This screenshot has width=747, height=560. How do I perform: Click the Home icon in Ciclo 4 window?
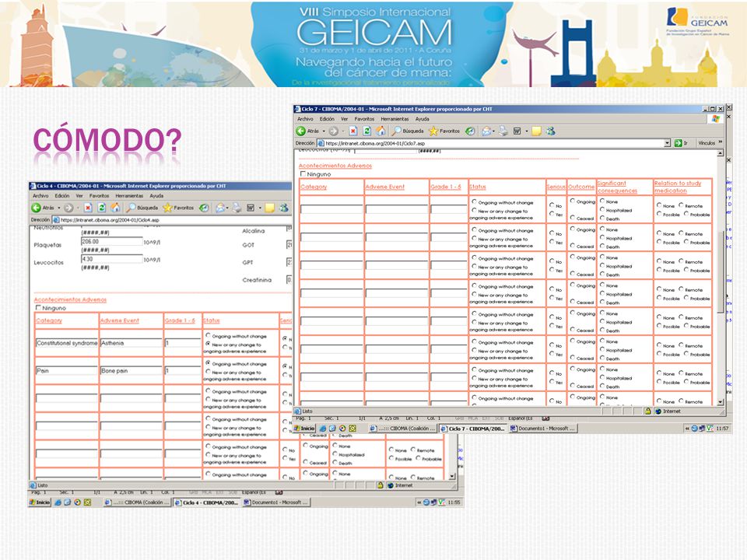pos(115,208)
